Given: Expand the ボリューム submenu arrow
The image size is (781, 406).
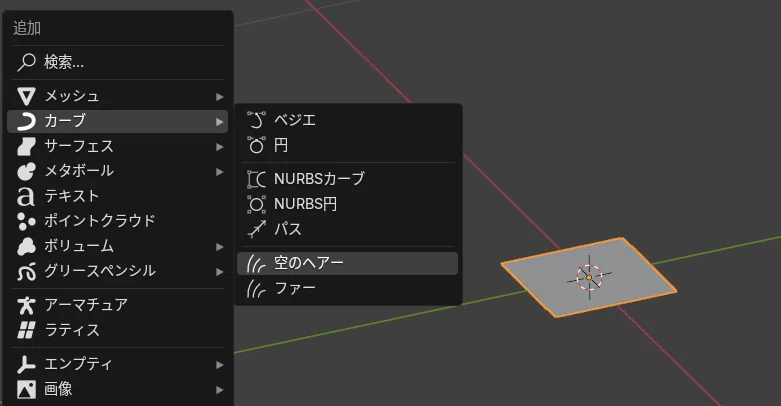Looking at the screenshot, I should tap(220, 247).
